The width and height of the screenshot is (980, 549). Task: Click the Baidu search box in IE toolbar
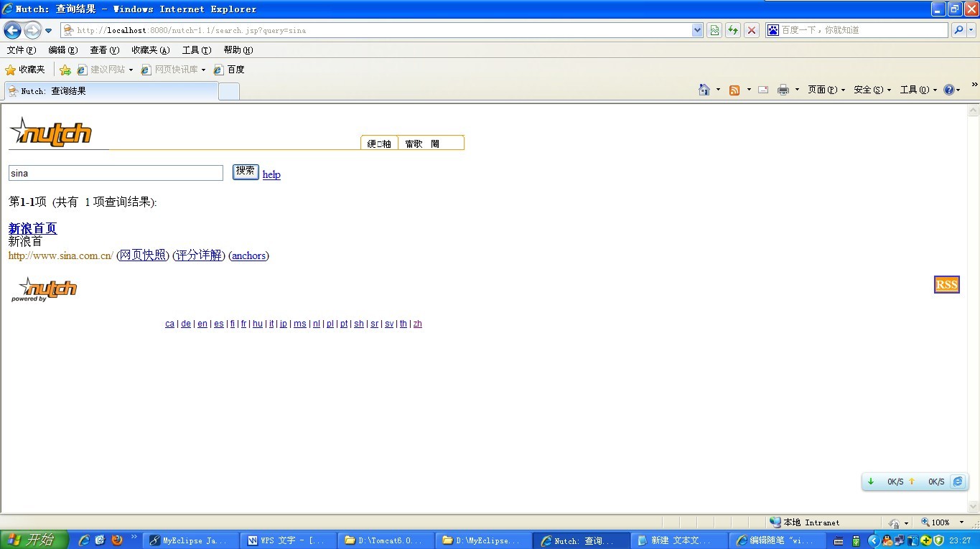tap(857, 30)
